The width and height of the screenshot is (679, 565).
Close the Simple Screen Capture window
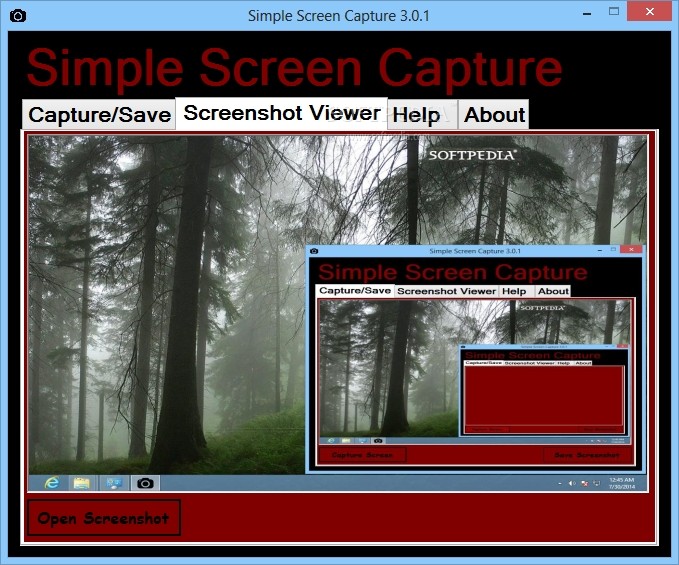pyautogui.click(x=650, y=12)
